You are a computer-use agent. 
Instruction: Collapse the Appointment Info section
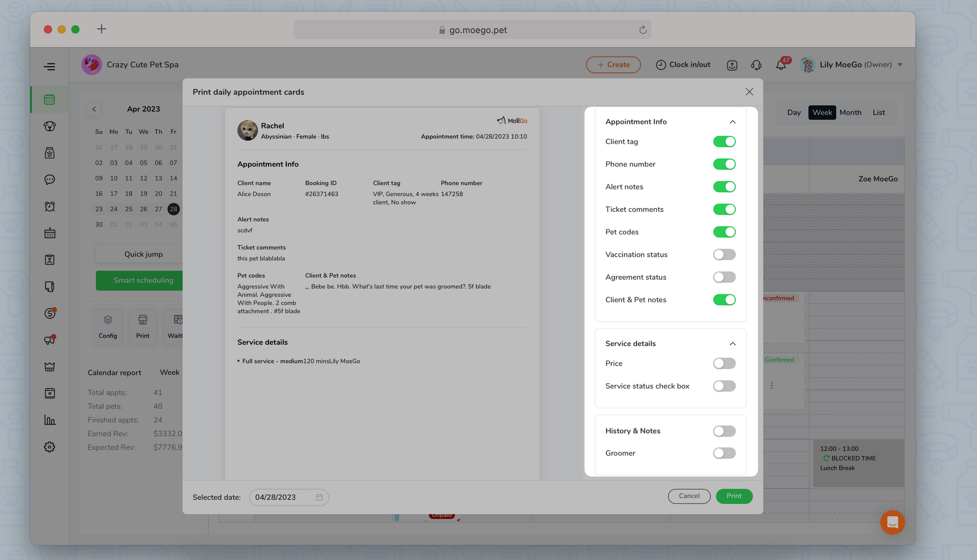point(732,122)
